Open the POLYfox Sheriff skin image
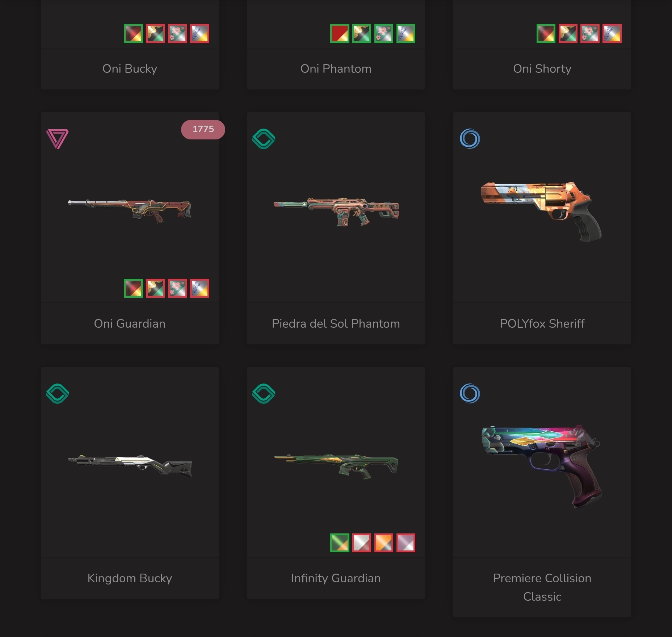This screenshot has height=637, width=672. pos(542,212)
